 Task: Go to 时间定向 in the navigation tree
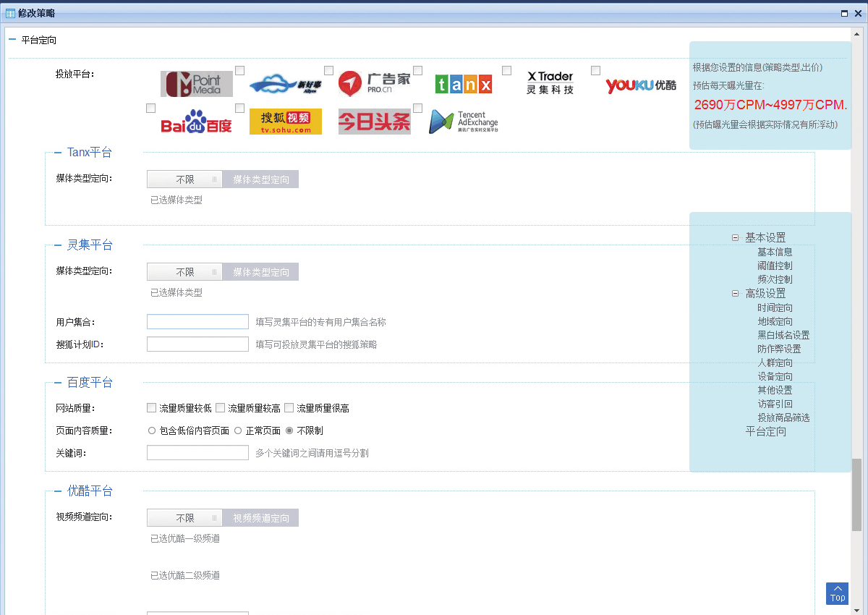775,307
